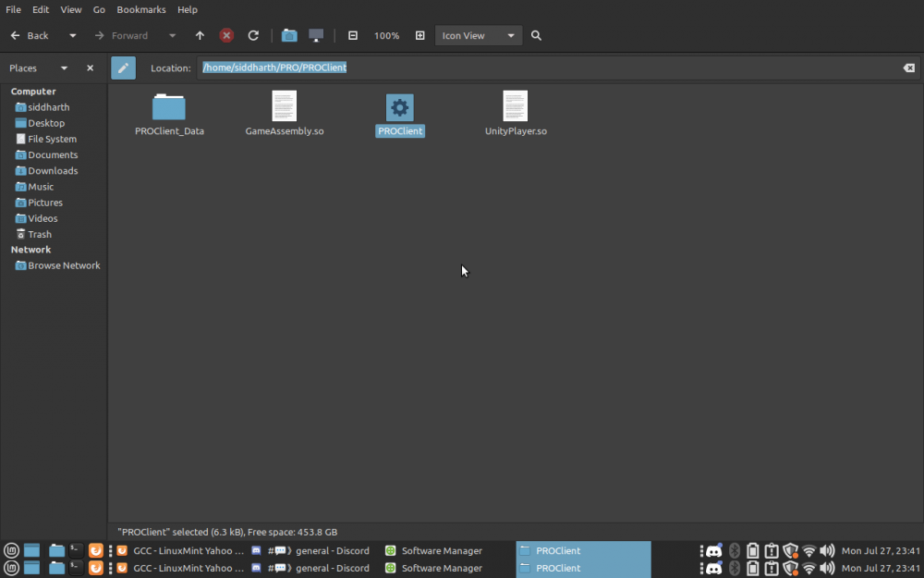Toggle the location entry pencil button
924x578 pixels.
coord(123,68)
